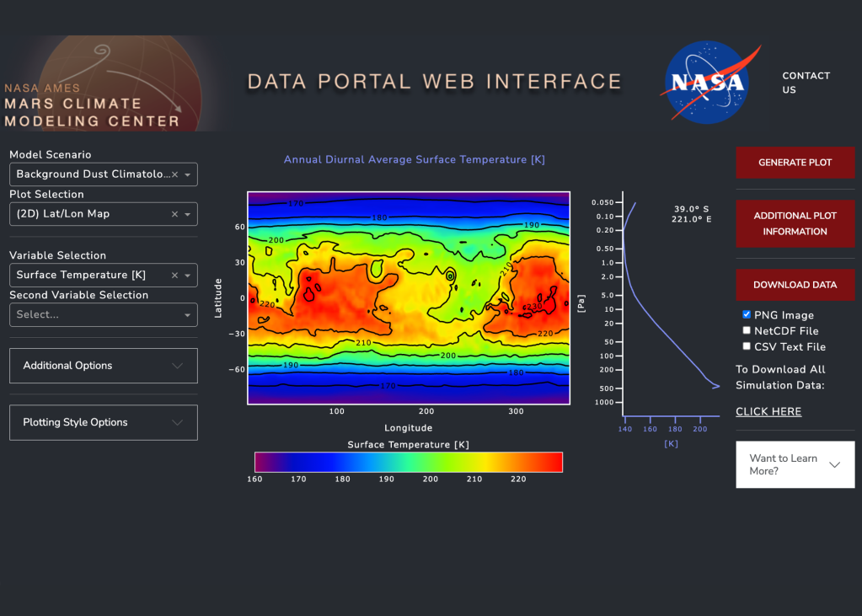The height and width of the screenshot is (616, 862).
Task: Click the 'DATA PORTAL WEB INTERFACE' heading
Action: [434, 82]
